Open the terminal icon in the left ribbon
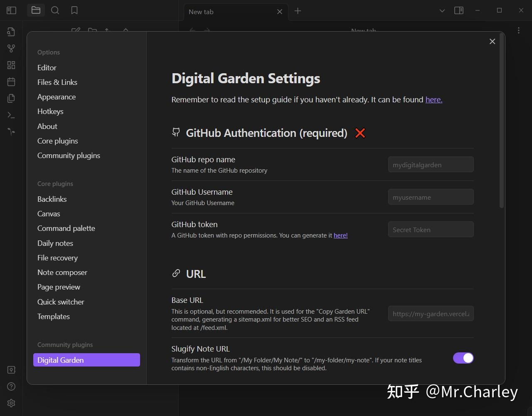532x416 pixels. click(11, 115)
